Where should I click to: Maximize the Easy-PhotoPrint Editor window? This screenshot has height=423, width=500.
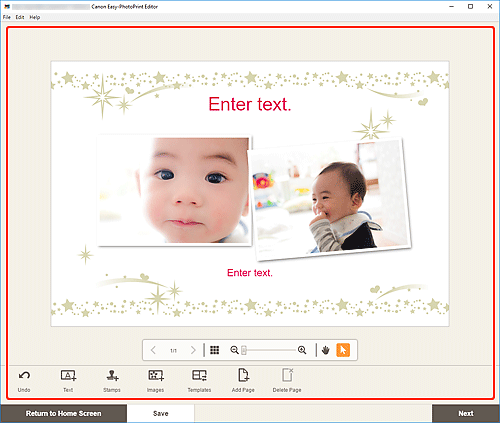pyautogui.click(x=470, y=6)
